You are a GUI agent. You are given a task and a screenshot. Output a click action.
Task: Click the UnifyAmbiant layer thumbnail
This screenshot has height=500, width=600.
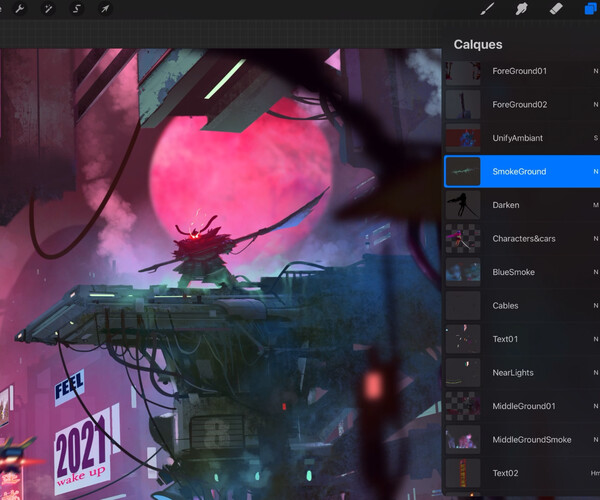tap(463, 138)
